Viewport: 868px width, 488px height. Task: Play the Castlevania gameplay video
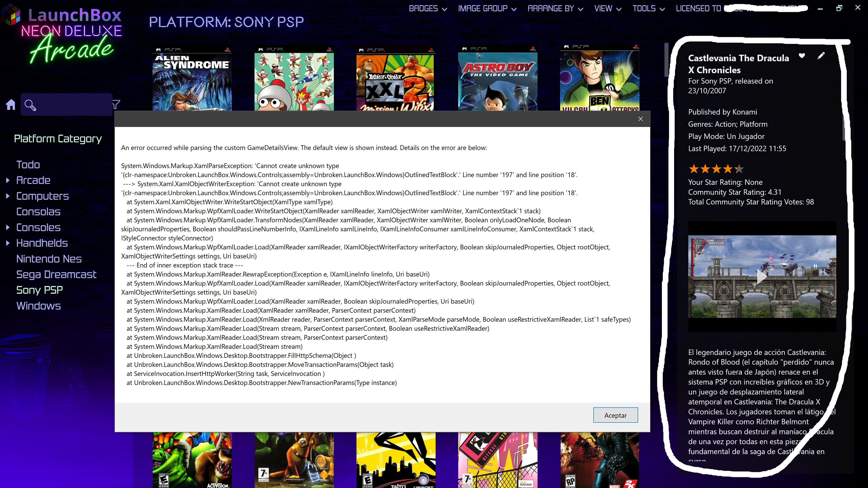(x=762, y=277)
